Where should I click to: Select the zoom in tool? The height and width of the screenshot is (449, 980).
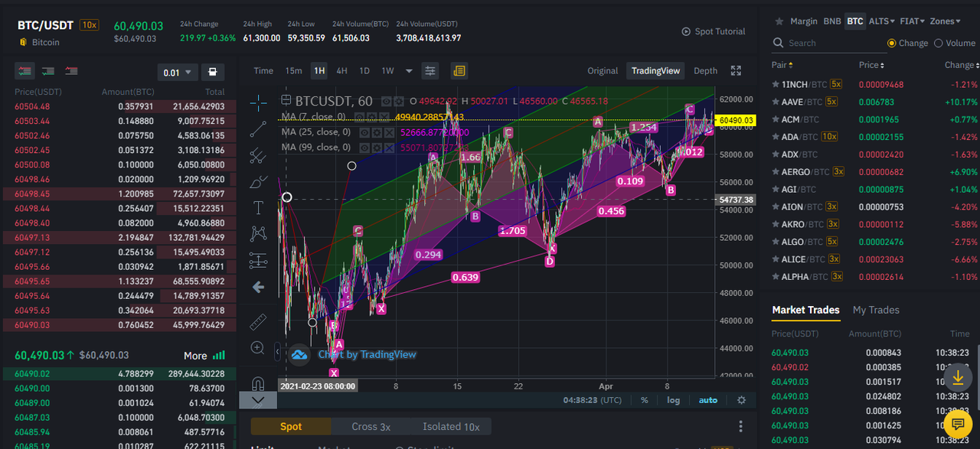pyautogui.click(x=259, y=348)
